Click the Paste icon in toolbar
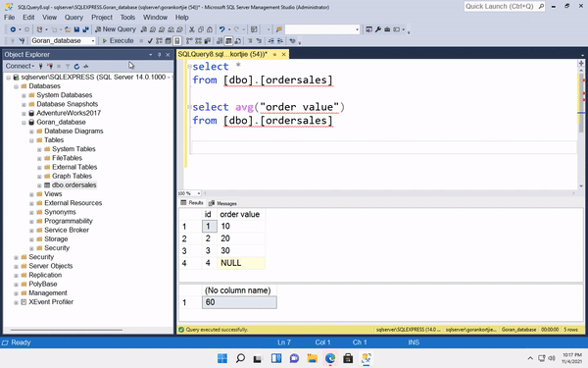This screenshot has width=588, height=368. (210, 29)
